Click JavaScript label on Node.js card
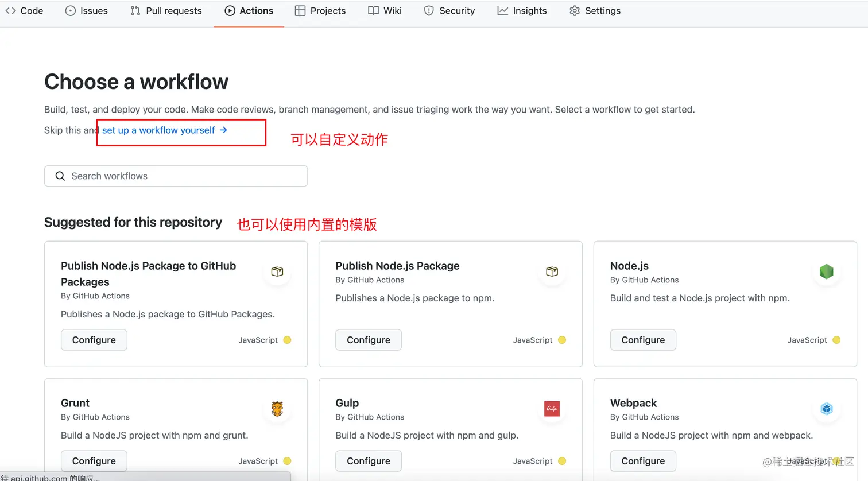This screenshot has height=481, width=868. pos(807,340)
